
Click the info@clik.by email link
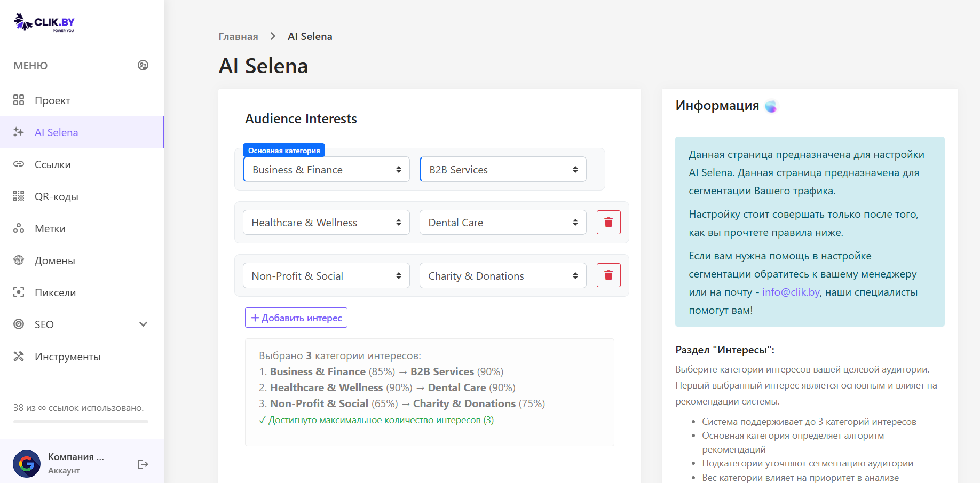pos(791,292)
